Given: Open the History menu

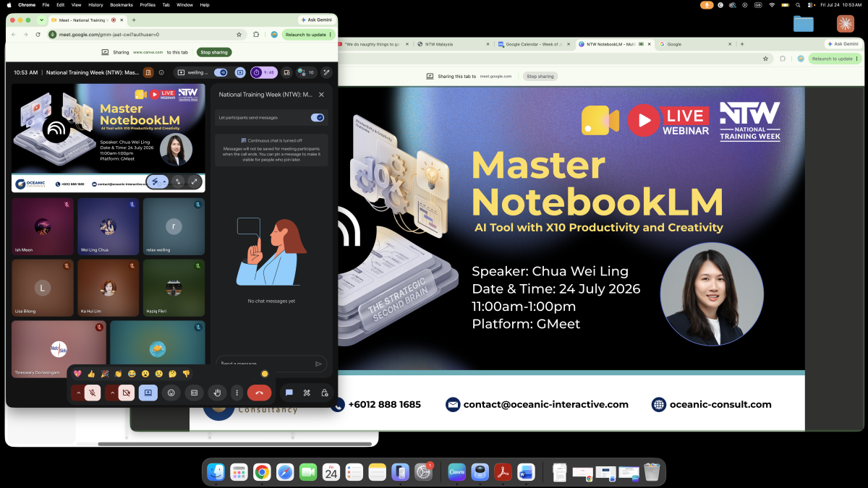Looking at the screenshot, I should click(x=95, y=4).
